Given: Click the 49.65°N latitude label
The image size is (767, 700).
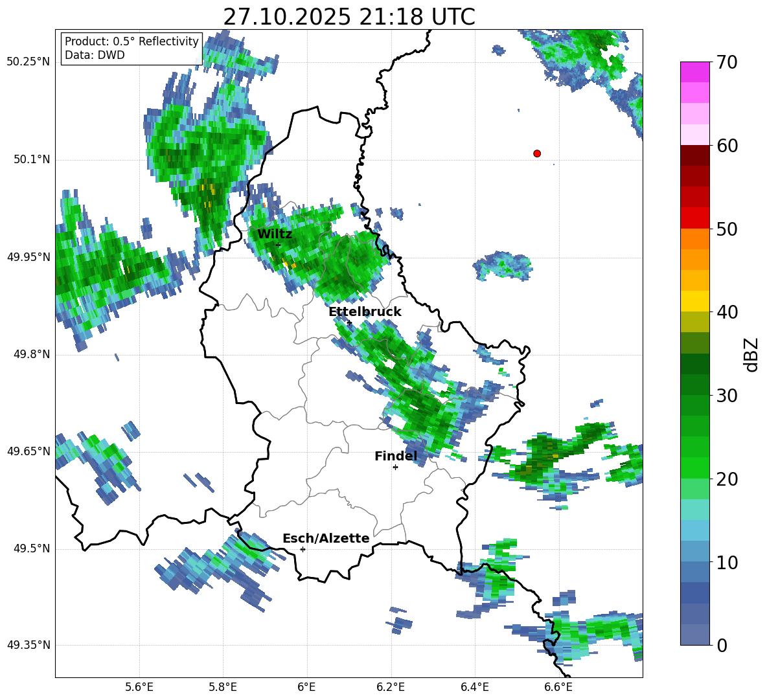Looking at the screenshot, I should [x=29, y=451].
